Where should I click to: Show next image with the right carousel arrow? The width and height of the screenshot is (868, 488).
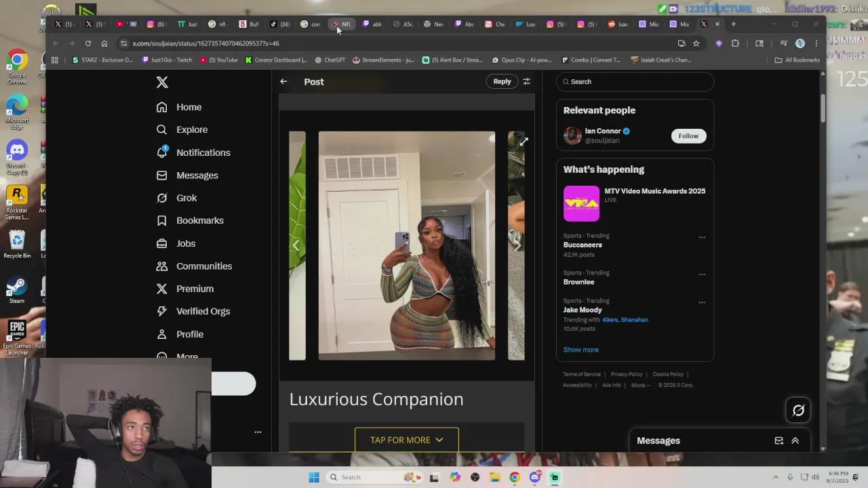517,245
